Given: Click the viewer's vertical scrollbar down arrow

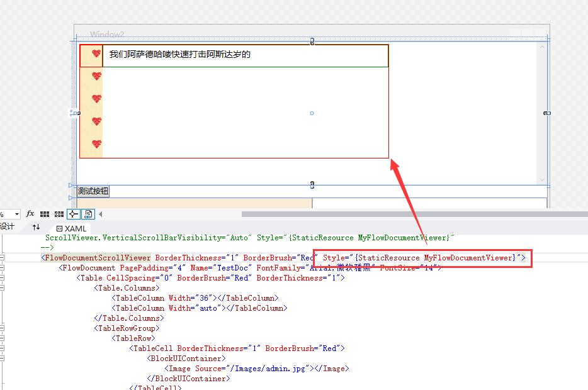Looking at the screenshot, I should pos(541,180).
